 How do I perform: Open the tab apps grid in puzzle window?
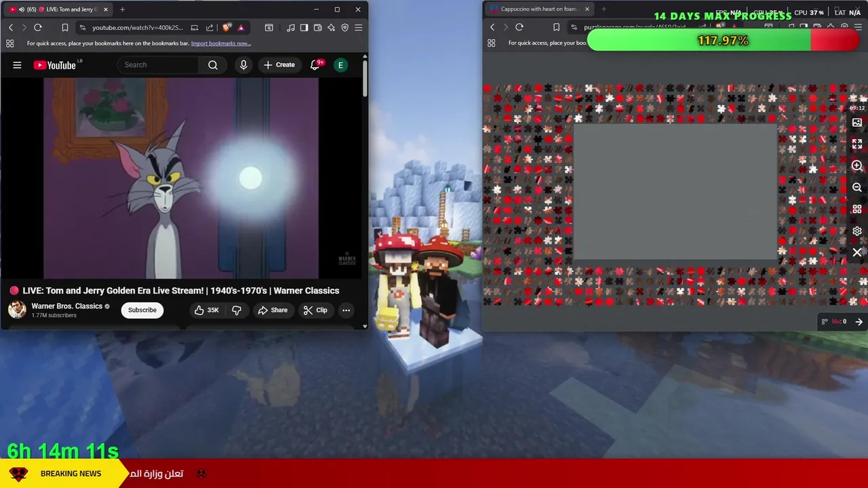tap(491, 43)
